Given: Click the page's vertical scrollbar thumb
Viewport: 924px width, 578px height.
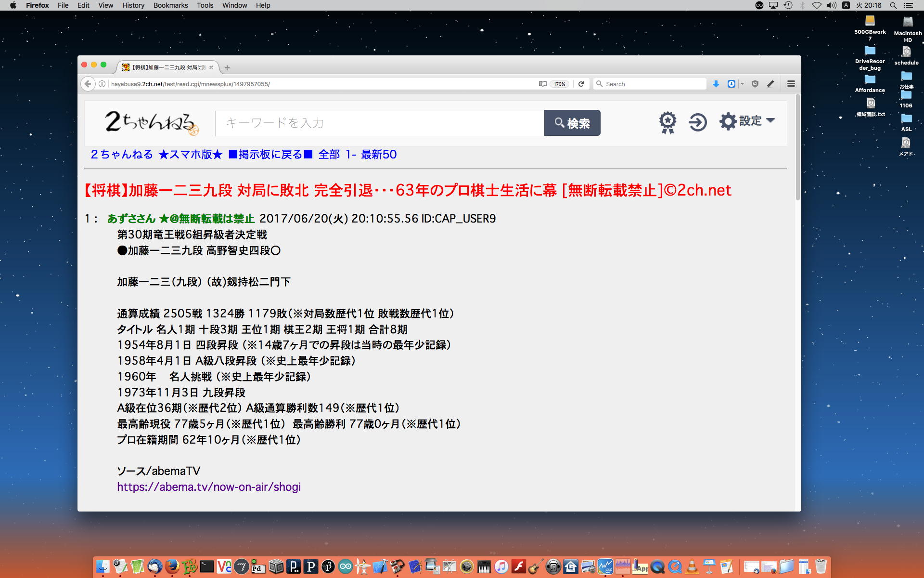Looking at the screenshot, I should [x=797, y=147].
